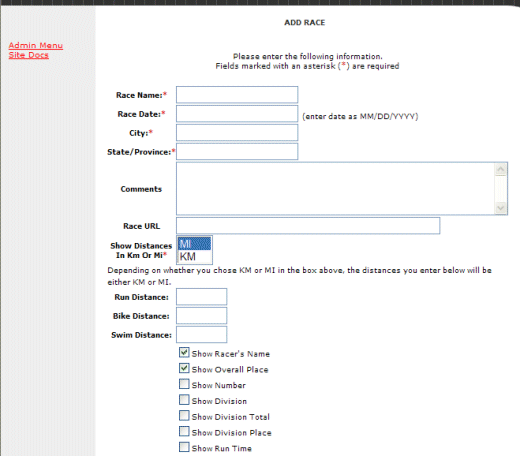The height and width of the screenshot is (456, 520).
Task: Click the Race URL input field
Action: pyautogui.click(x=308, y=226)
